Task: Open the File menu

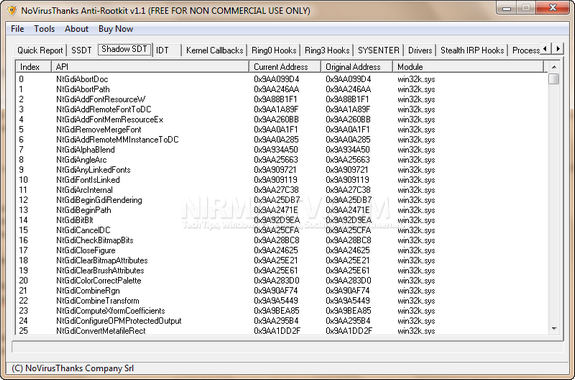Action: pyautogui.click(x=17, y=29)
